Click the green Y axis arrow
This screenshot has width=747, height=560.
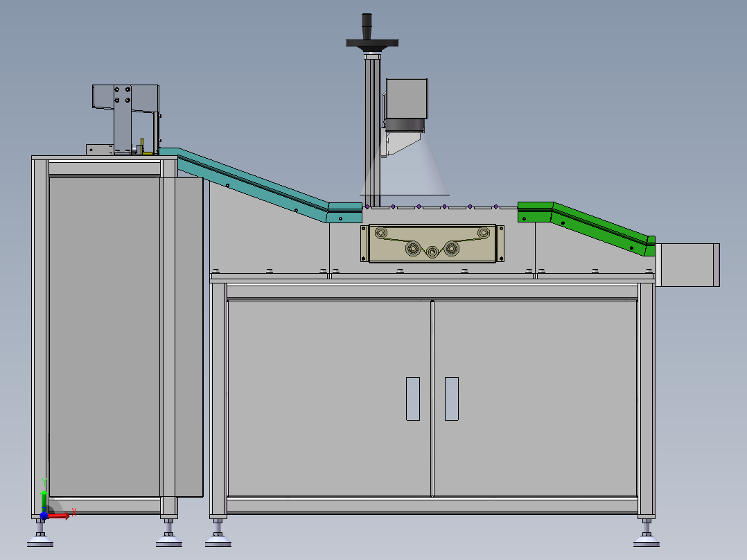[x=44, y=500]
